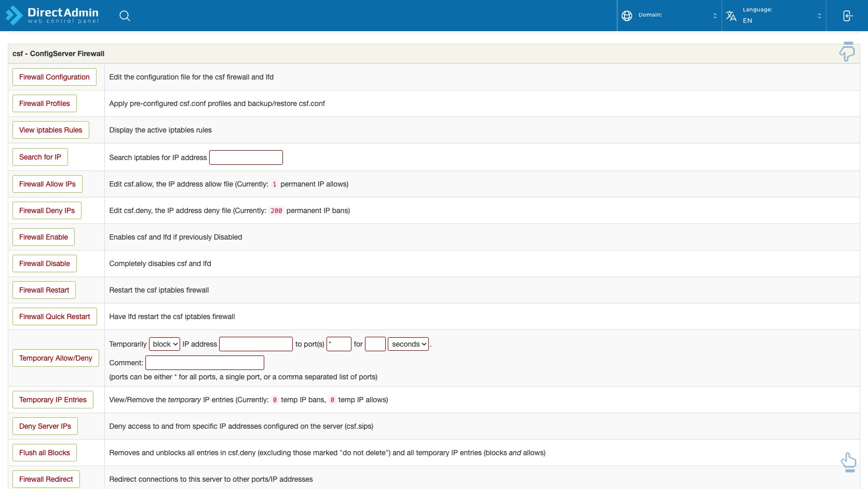The height and width of the screenshot is (489, 868).
Task: Open the Domain selector dropdown
Action: pos(670,16)
